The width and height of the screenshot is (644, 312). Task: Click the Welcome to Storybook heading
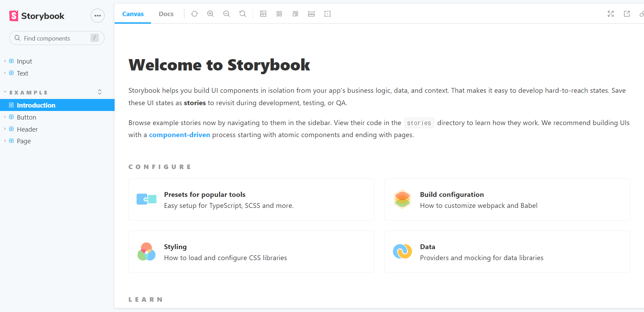click(219, 65)
